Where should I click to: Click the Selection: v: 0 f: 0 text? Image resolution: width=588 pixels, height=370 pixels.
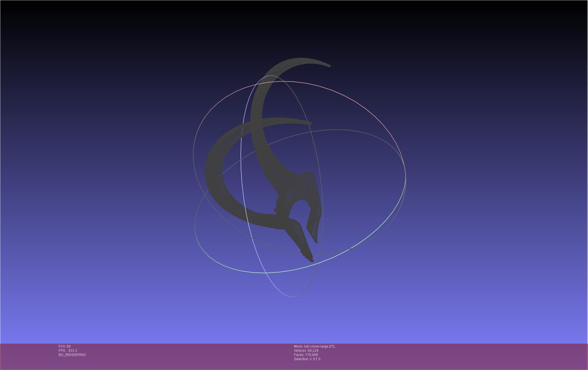click(x=307, y=359)
